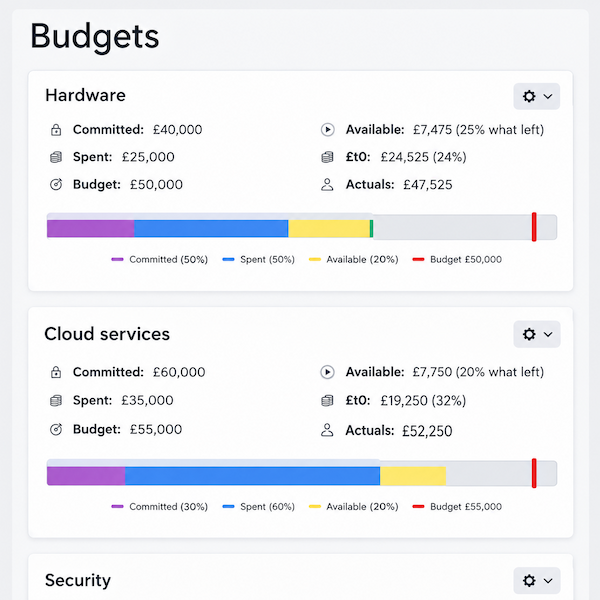The height and width of the screenshot is (600, 600).
Task: Expand the Security card dropdown chevron
Action: [x=548, y=581]
